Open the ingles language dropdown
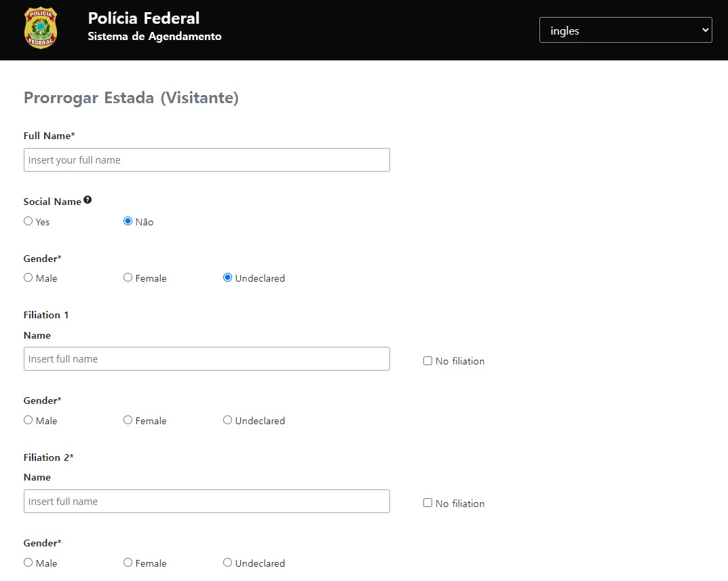The image size is (728, 581). (x=626, y=30)
